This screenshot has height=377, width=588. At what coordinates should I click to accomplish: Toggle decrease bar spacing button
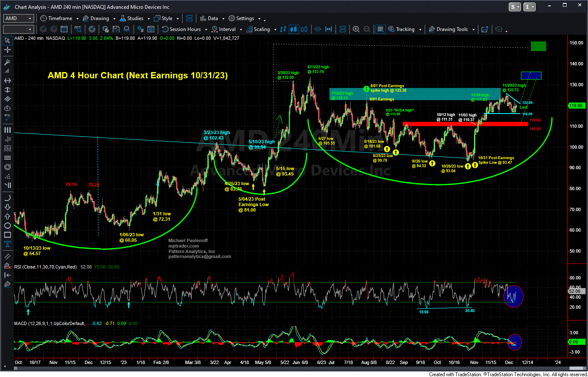pos(318,29)
